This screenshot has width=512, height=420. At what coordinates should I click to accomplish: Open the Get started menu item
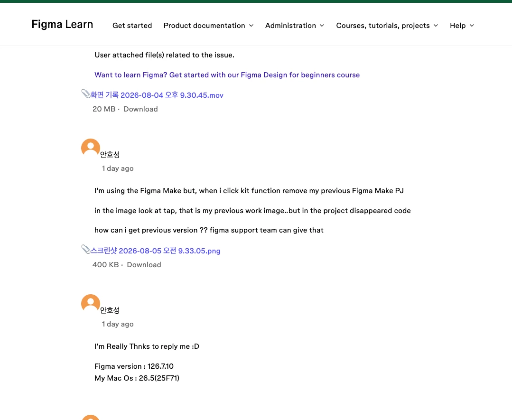pyautogui.click(x=132, y=26)
